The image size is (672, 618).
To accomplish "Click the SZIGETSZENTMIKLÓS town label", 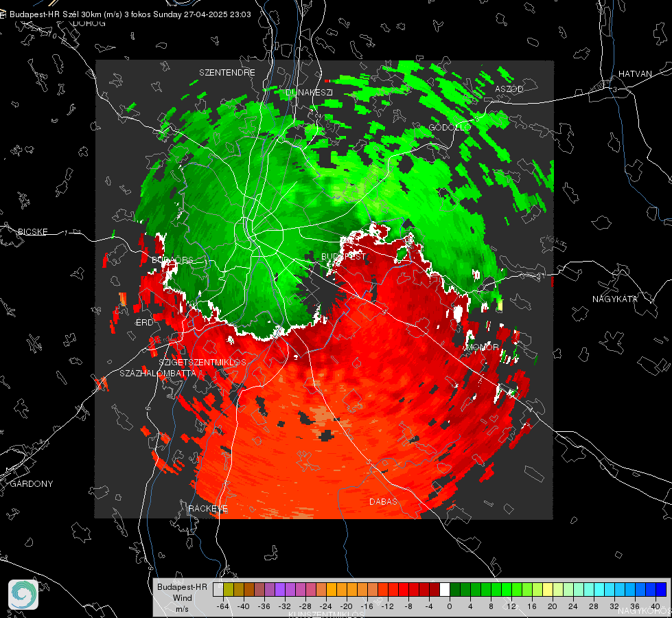I will pos(202,363).
